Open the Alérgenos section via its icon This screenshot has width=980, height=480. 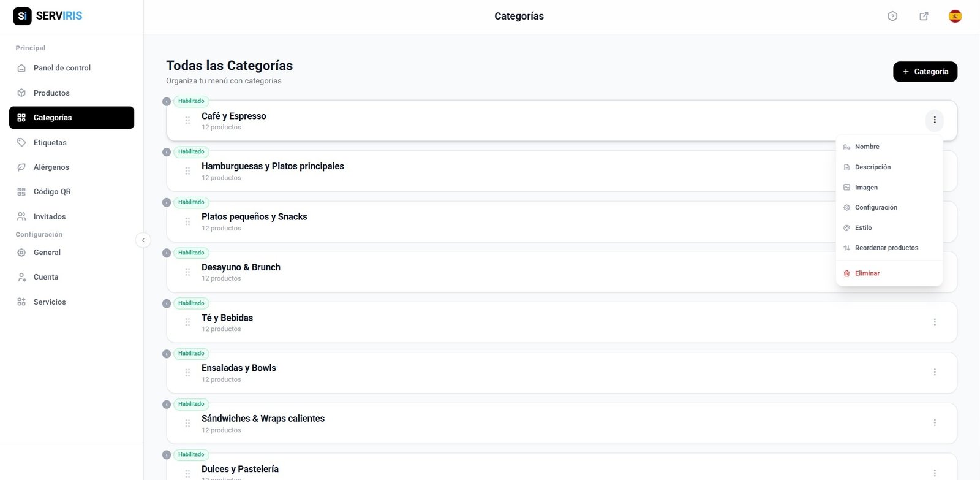pos(21,167)
